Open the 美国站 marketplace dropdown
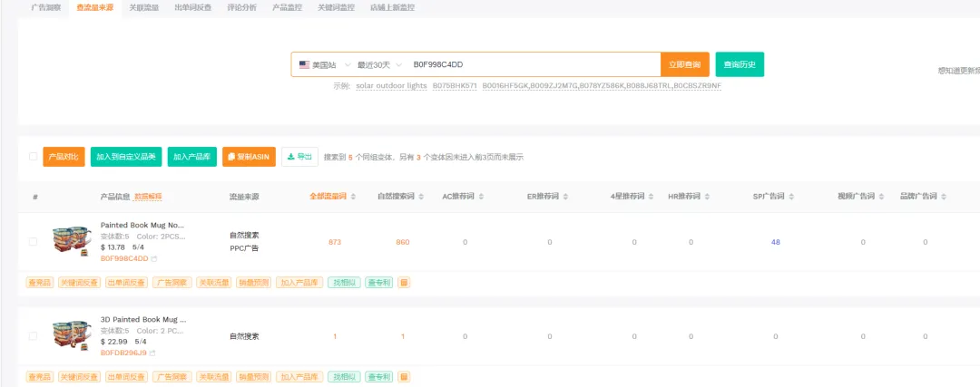980x387 pixels. (x=325, y=64)
